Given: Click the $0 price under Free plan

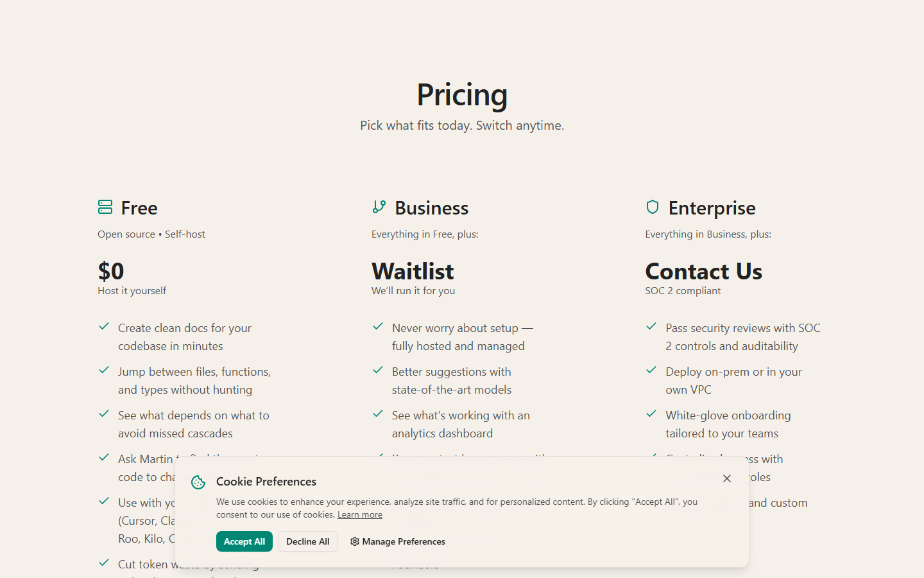Looking at the screenshot, I should (111, 270).
